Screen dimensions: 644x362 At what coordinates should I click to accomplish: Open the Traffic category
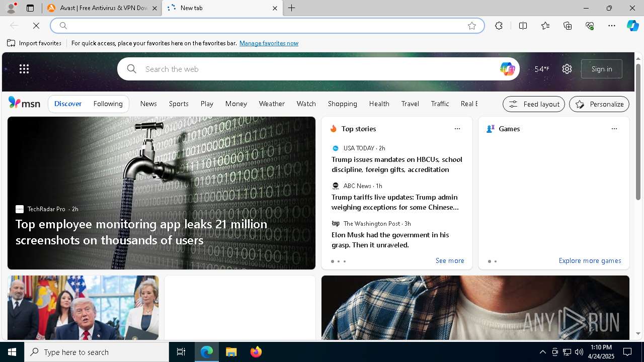tap(440, 104)
